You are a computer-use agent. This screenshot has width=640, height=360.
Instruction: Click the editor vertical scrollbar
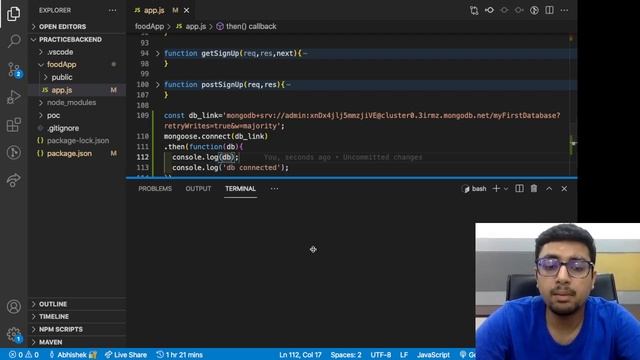pos(573,106)
